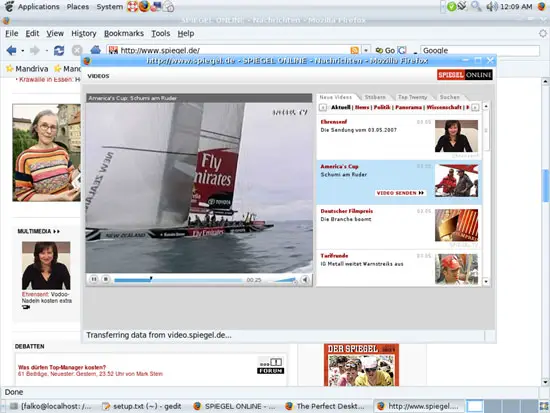This screenshot has height=413, width=550.
Task: Open back-button history dropdown arrow
Action: (22, 51)
